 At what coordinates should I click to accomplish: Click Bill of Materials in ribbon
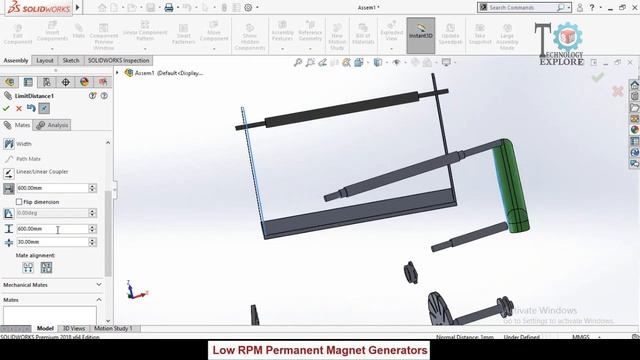(x=363, y=34)
